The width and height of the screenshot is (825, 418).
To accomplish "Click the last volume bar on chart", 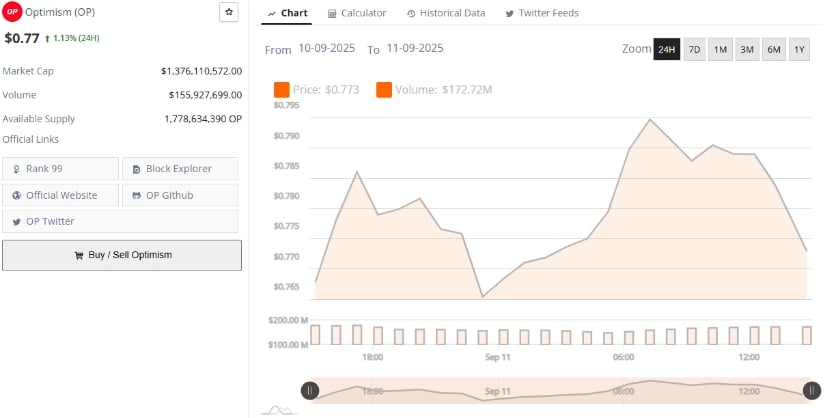I will pos(807,335).
